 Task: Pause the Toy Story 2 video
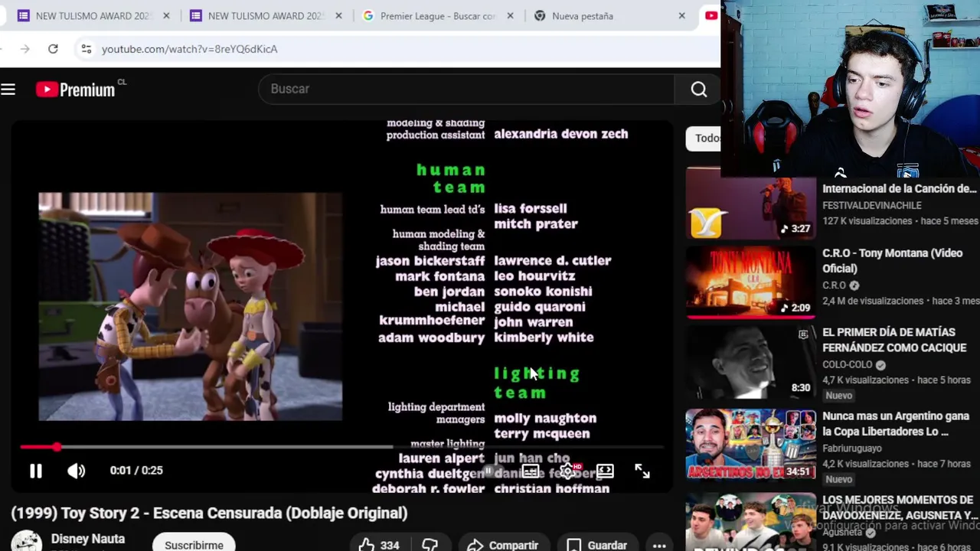pyautogui.click(x=36, y=471)
